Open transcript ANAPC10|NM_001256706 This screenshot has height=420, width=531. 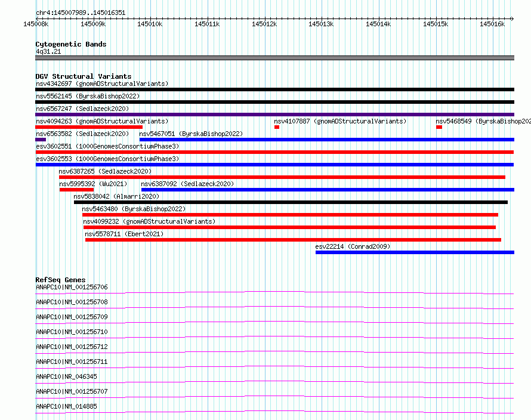coord(72,287)
